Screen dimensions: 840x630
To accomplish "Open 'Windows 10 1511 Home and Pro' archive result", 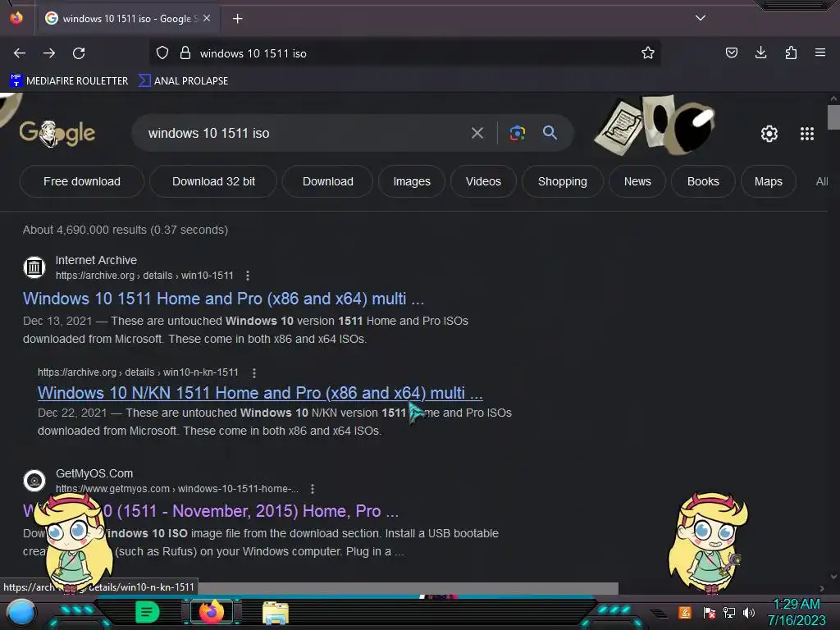I will pyautogui.click(x=223, y=299).
